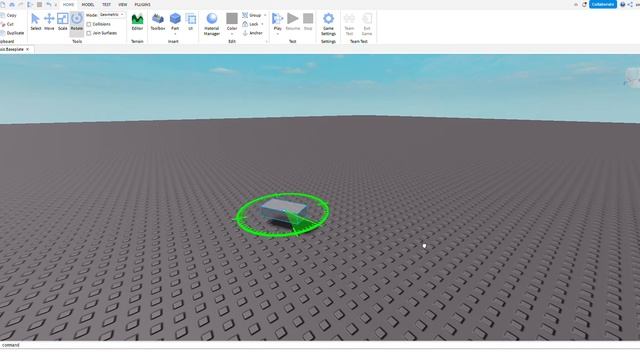Copy the selection to clipboard

[x=9, y=15]
